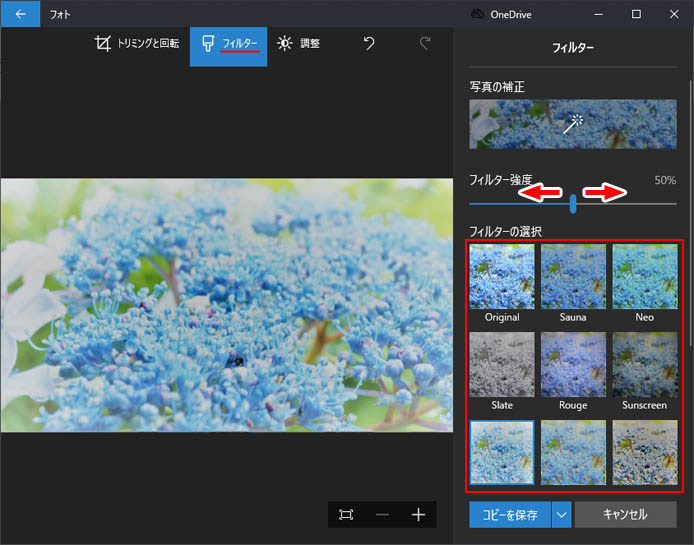Click the filter panel vertical scrollbar

pos(690,213)
